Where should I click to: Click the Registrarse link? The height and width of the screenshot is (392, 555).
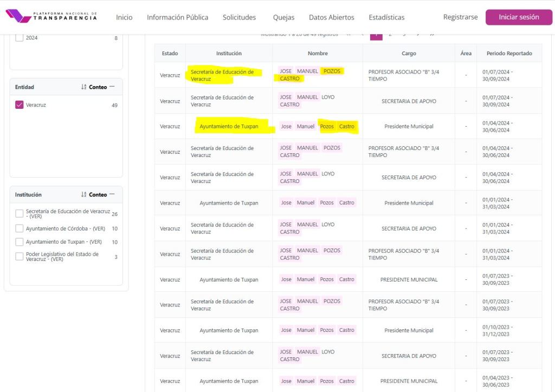pyautogui.click(x=460, y=17)
